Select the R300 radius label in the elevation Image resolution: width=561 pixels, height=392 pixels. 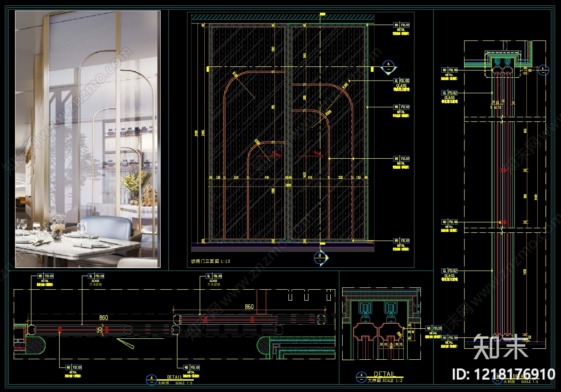[x=344, y=85]
